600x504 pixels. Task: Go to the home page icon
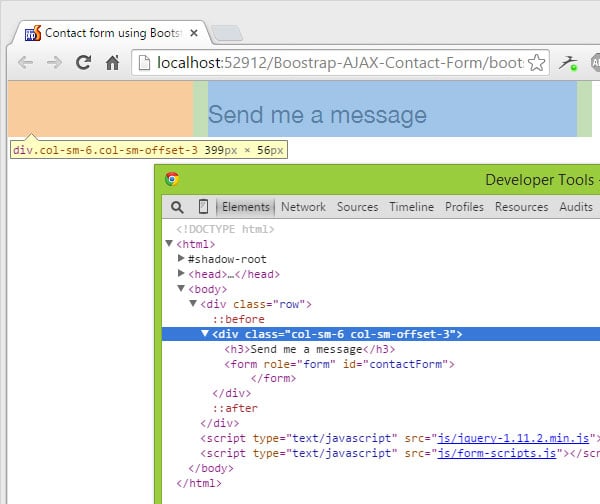click(x=112, y=62)
